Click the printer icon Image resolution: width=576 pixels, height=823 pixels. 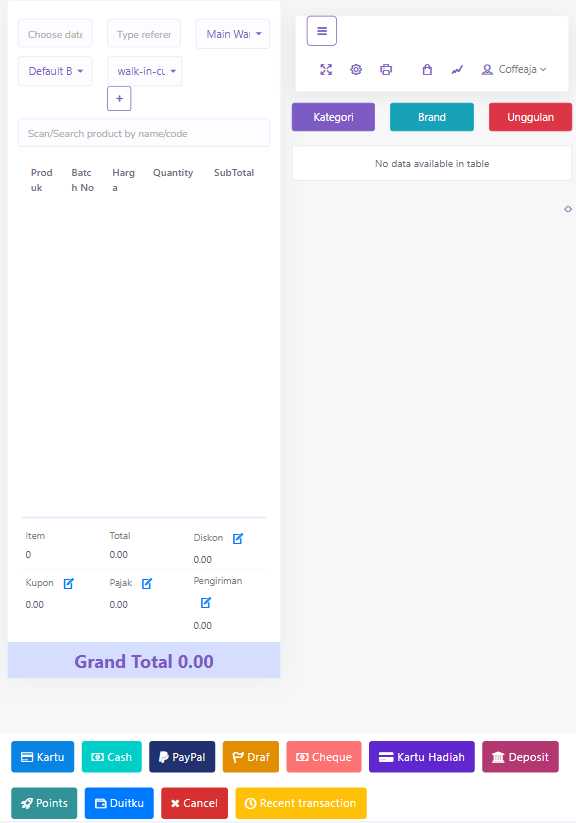point(386,69)
